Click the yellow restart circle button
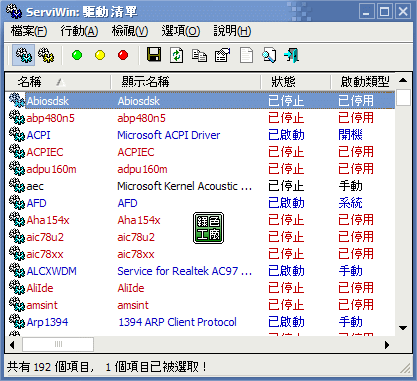Viewport: 417px width, 381px height. coord(100,55)
